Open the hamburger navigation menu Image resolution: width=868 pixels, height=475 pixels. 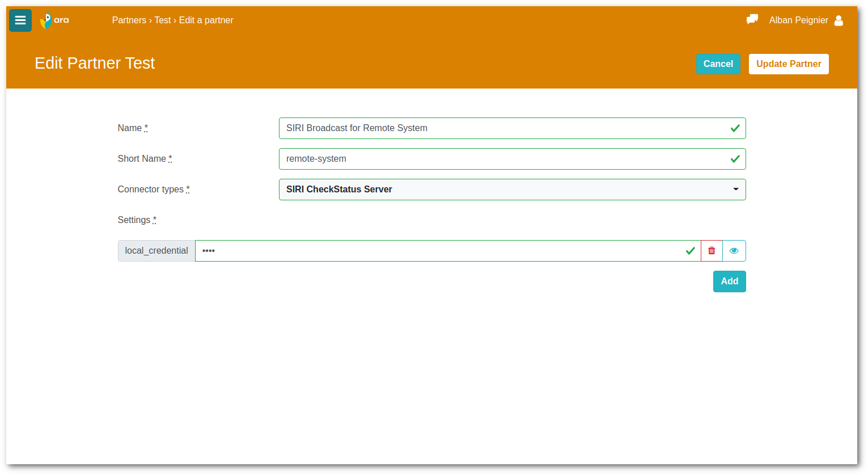click(20, 20)
